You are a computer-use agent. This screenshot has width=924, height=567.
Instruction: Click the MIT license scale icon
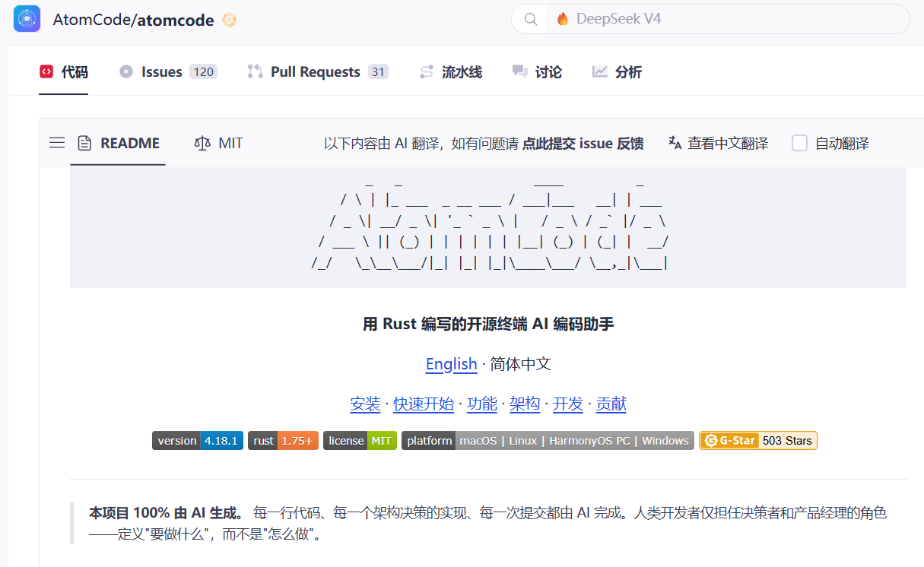click(202, 143)
